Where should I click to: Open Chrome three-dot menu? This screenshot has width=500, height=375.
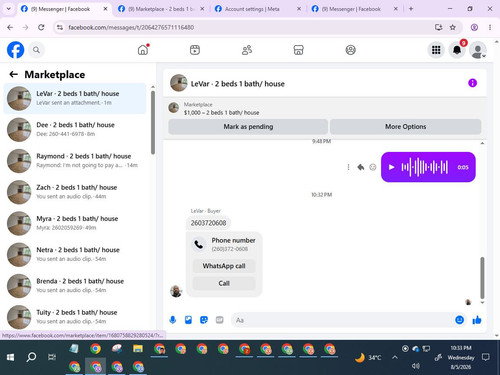click(x=490, y=27)
